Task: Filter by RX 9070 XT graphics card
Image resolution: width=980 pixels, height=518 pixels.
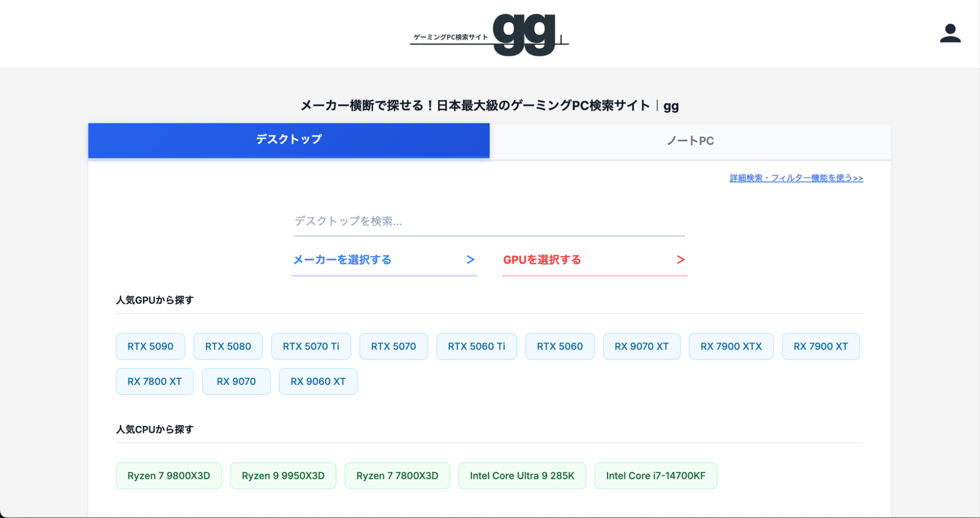Action: click(641, 346)
